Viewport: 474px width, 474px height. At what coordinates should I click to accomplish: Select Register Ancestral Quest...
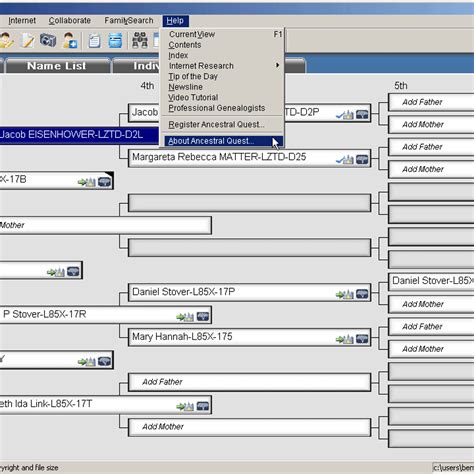point(223,125)
